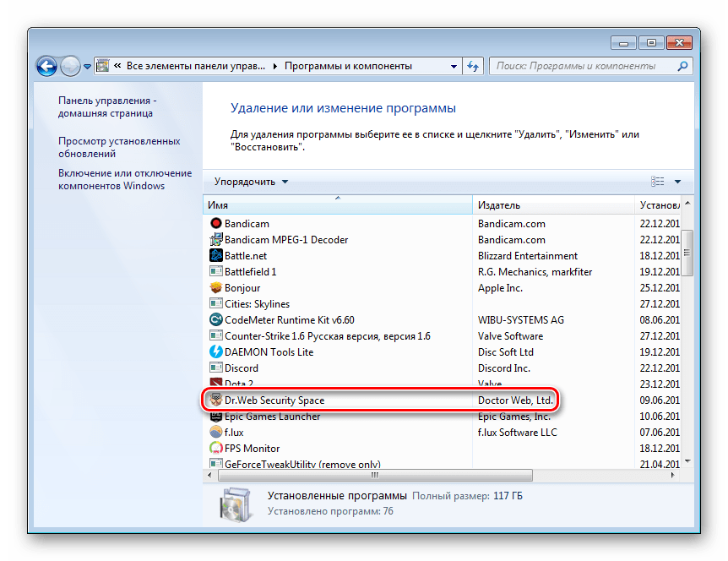Open recent pages dropdown next to Forward

click(87, 67)
